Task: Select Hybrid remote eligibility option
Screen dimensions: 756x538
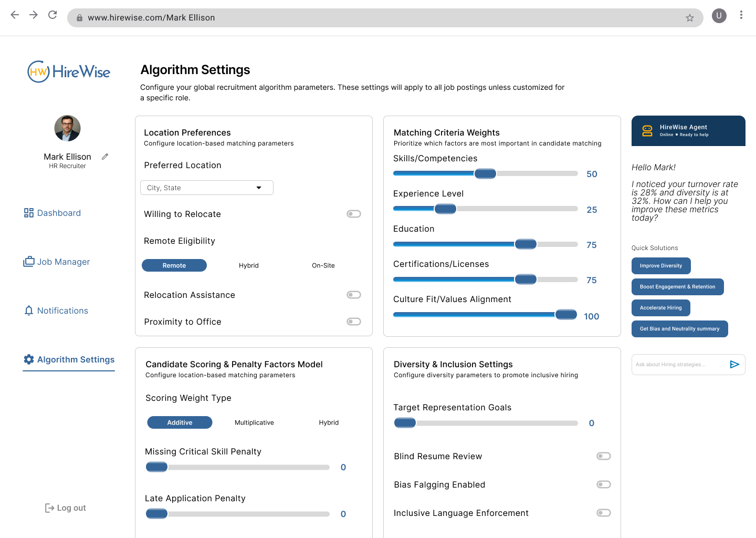Action: (x=248, y=265)
